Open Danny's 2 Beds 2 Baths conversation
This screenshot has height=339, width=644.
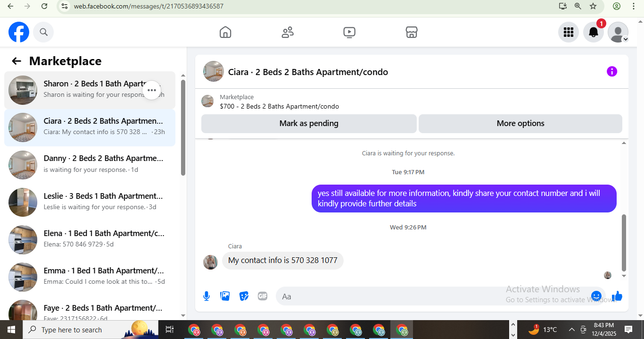(x=90, y=165)
